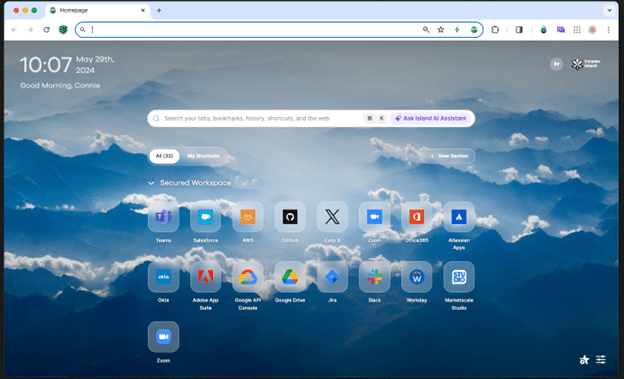
Task: Open the Office365 shortcut
Action: click(x=416, y=217)
